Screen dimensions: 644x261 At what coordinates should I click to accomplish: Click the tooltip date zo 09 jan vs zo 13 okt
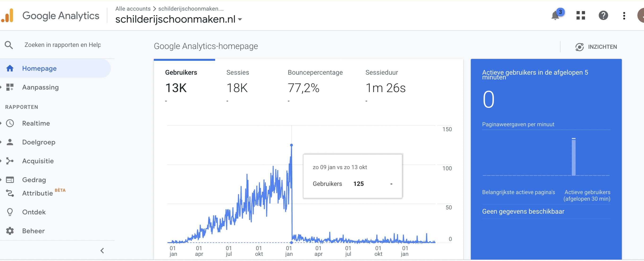point(340,167)
